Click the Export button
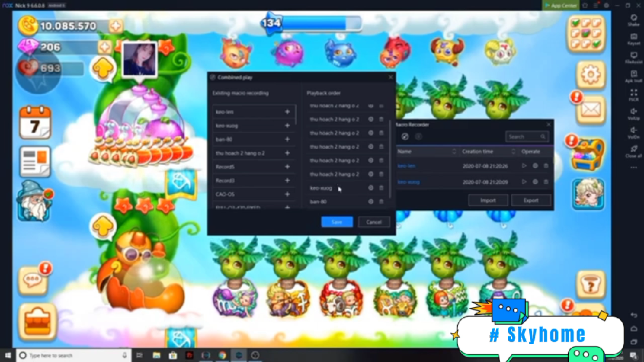 (x=531, y=200)
